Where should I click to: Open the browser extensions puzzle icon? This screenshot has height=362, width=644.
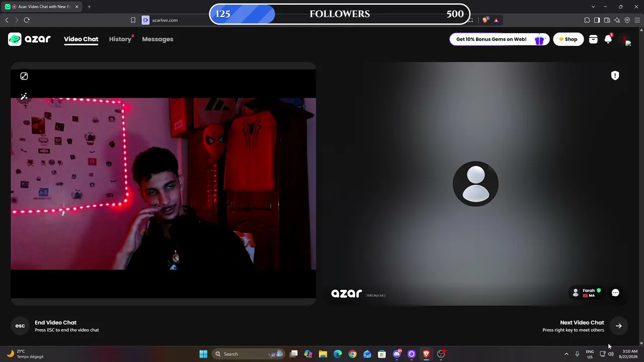click(587, 20)
